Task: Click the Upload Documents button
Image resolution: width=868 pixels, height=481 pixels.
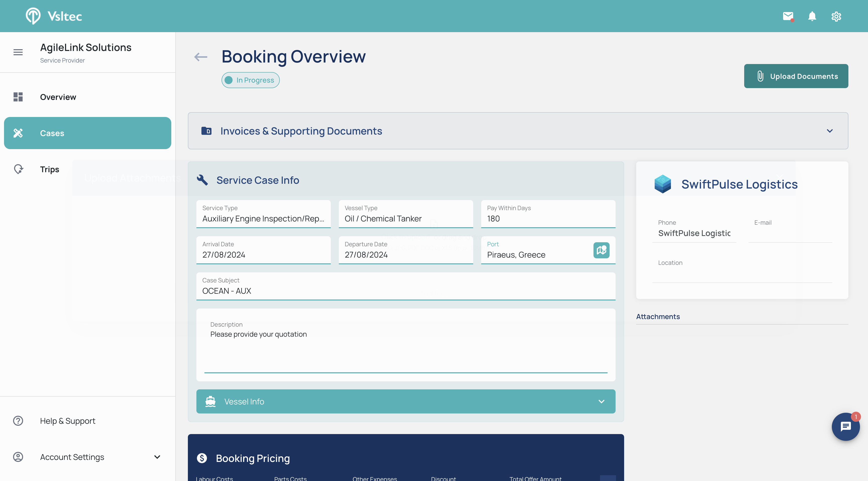Action: coord(796,76)
